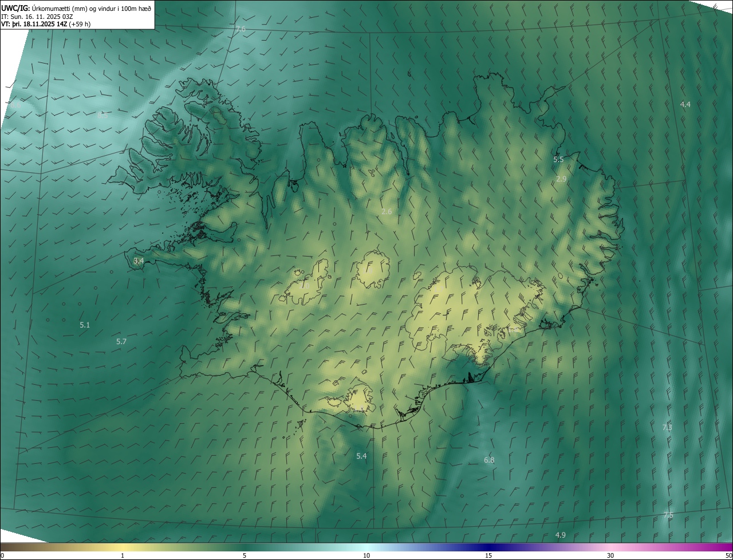
Task: Click the 7.3 value label
Action: 667,427
